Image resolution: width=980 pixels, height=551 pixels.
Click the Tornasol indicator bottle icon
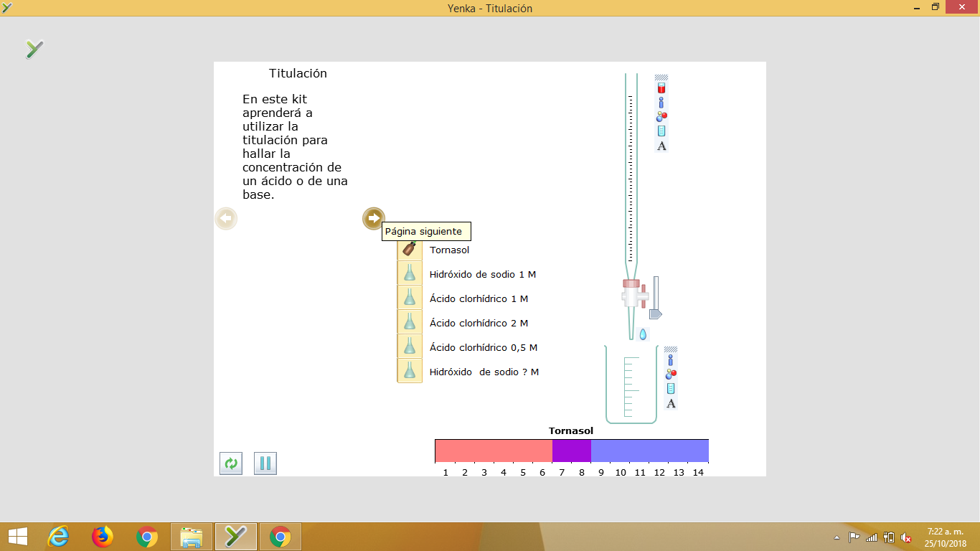tap(410, 249)
